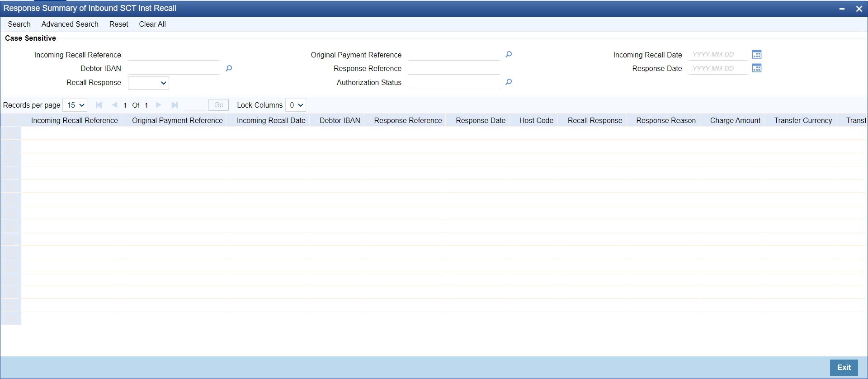
Task: Click Response Reason column header
Action: click(x=666, y=120)
